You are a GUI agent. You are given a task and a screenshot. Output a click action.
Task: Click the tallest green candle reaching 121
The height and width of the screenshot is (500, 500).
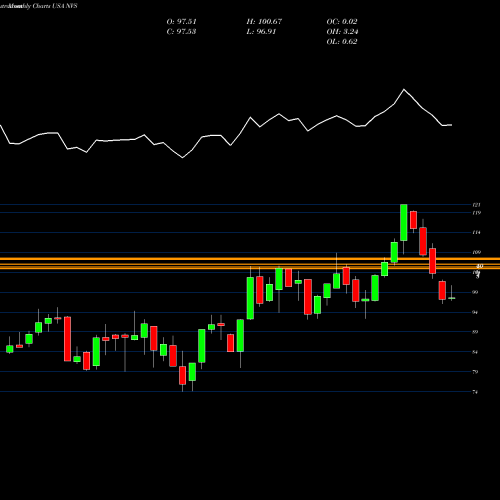click(x=404, y=222)
